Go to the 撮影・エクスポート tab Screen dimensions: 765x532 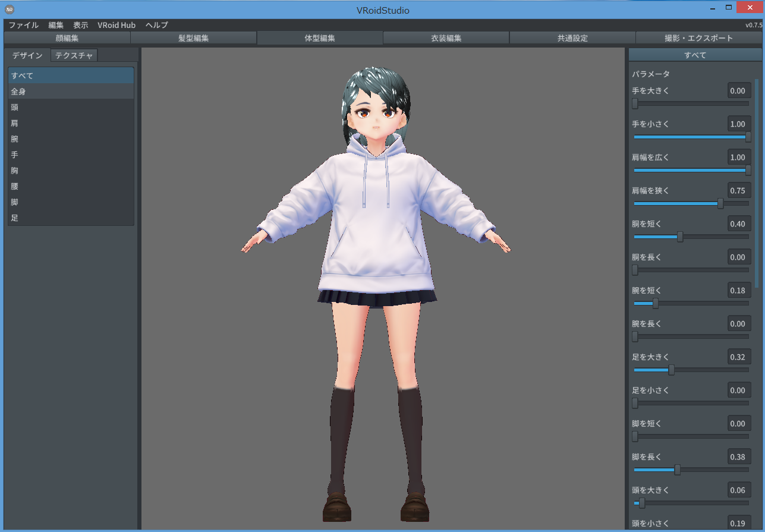click(x=698, y=38)
